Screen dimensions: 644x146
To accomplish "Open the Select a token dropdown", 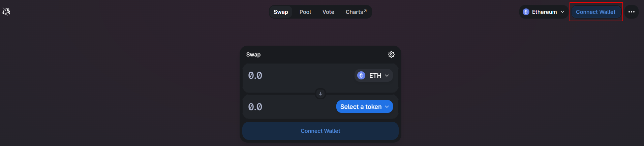I will 365,106.
